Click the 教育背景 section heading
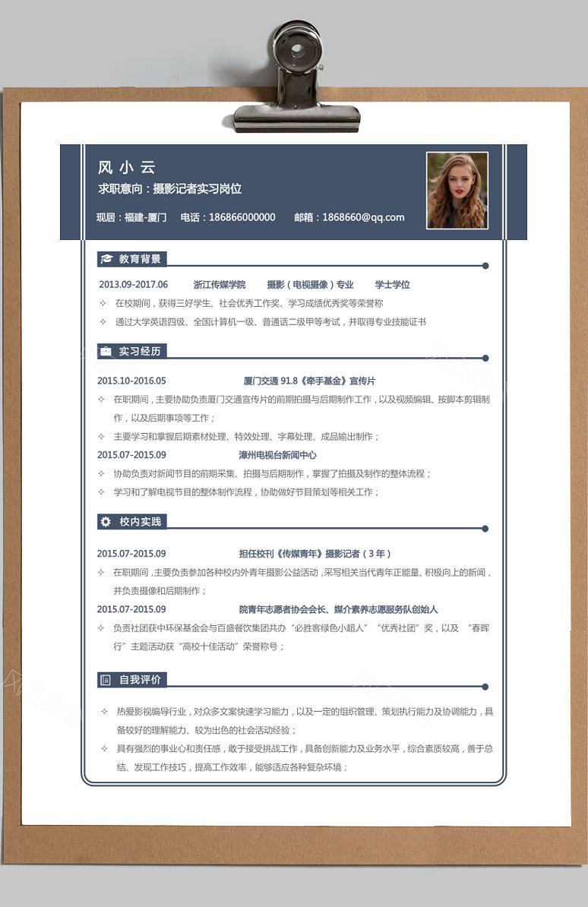The width and height of the screenshot is (588, 907). tap(140, 258)
